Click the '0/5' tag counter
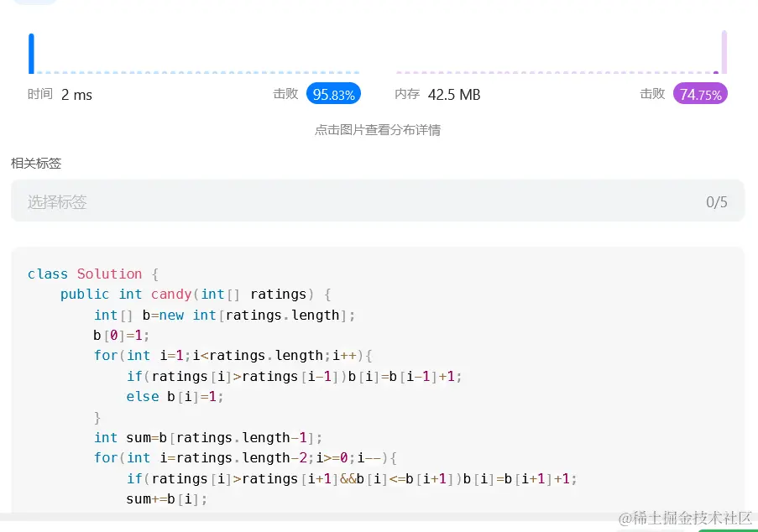This screenshot has height=532, width=758. click(716, 202)
